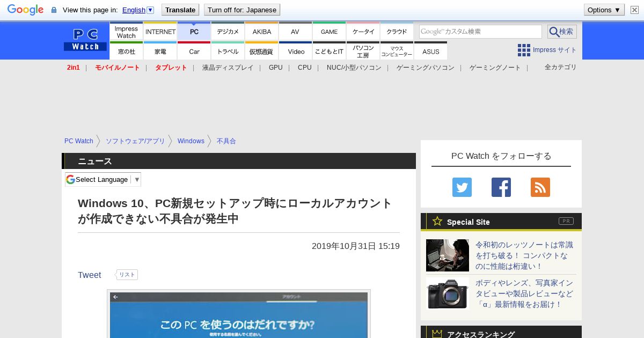Open the タブレット category link
This screenshot has width=644, height=338.
(x=171, y=68)
